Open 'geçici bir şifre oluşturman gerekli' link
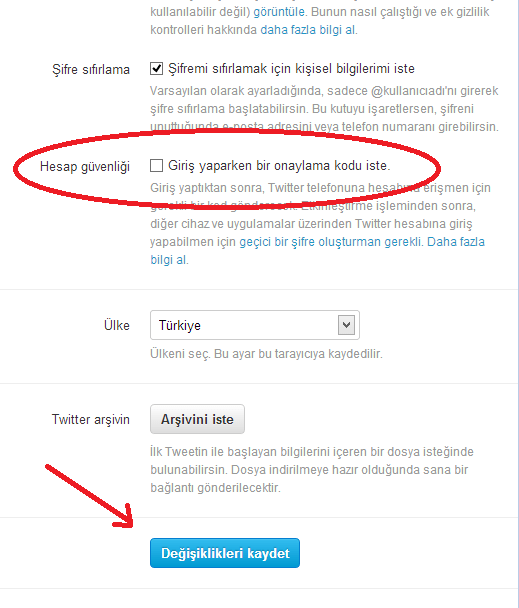 (x=330, y=242)
